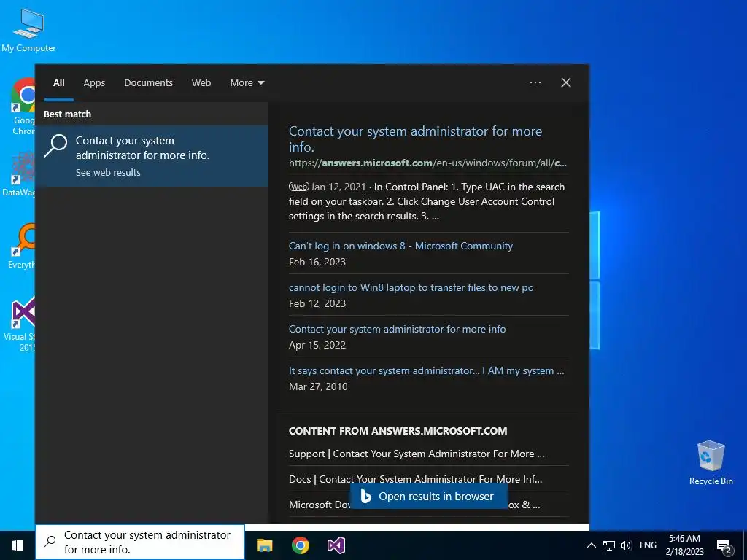Click the Best match heading

[67, 114]
